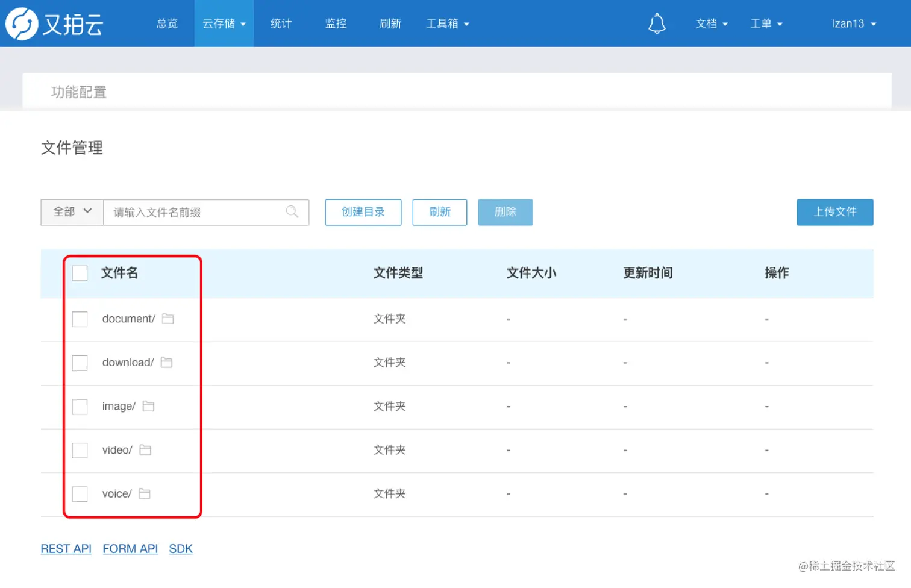Open the 文档 dropdown
The image size is (911, 588).
pyautogui.click(x=712, y=23)
